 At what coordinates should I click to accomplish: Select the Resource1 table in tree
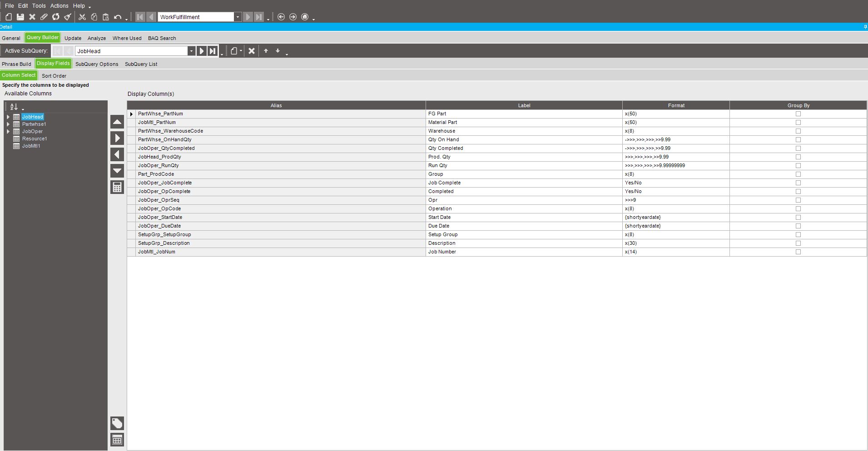point(35,139)
